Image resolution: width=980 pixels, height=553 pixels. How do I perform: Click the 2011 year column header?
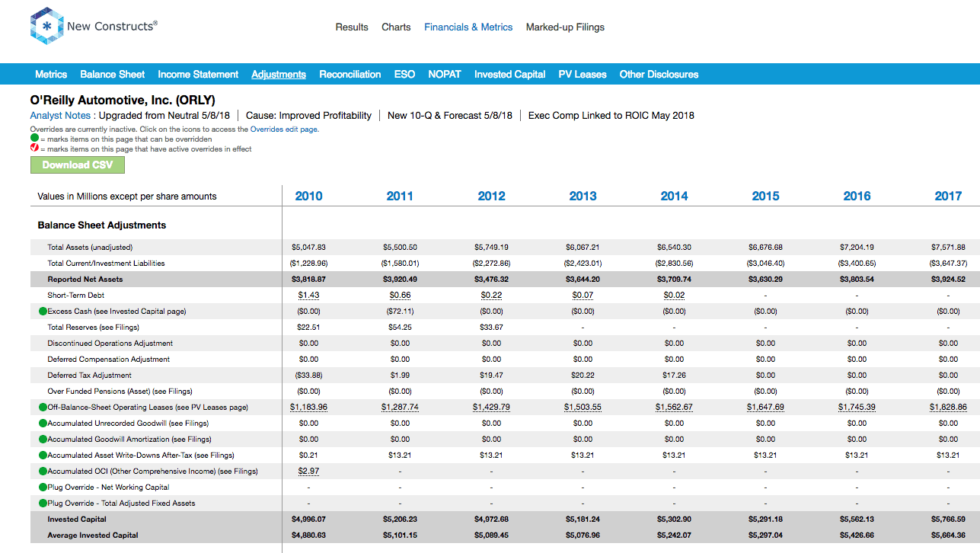tap(400, 196)
